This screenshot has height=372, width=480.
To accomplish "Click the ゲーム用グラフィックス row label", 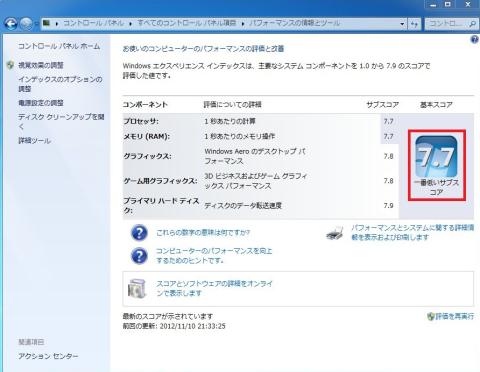I will (x=160, y=181).
